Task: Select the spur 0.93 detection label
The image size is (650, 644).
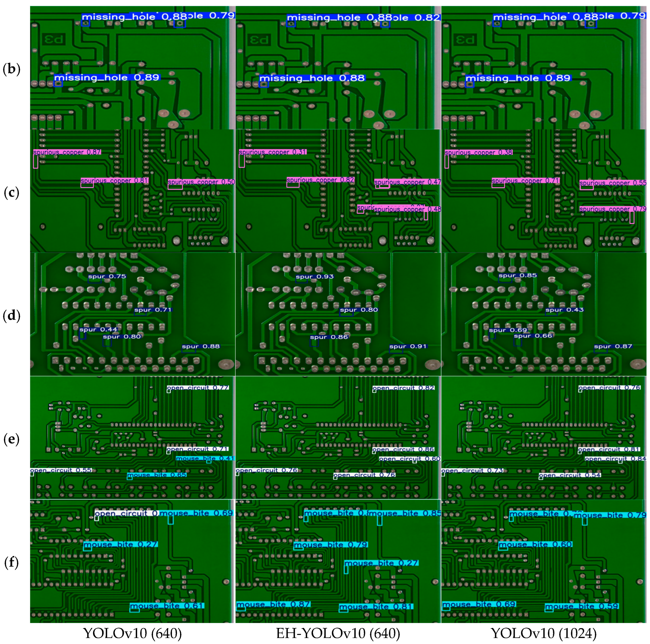Action: click(x=315, y=276)
